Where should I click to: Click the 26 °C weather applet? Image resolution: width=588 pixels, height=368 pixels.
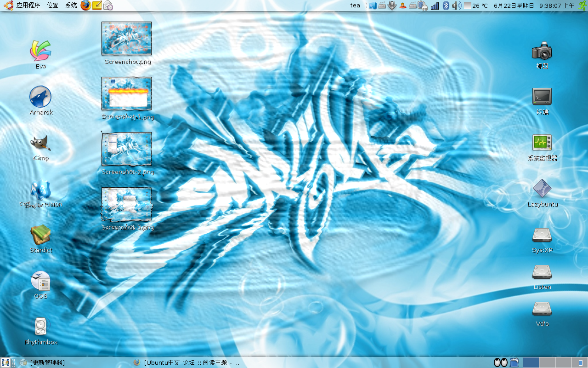tap(476, 6)
